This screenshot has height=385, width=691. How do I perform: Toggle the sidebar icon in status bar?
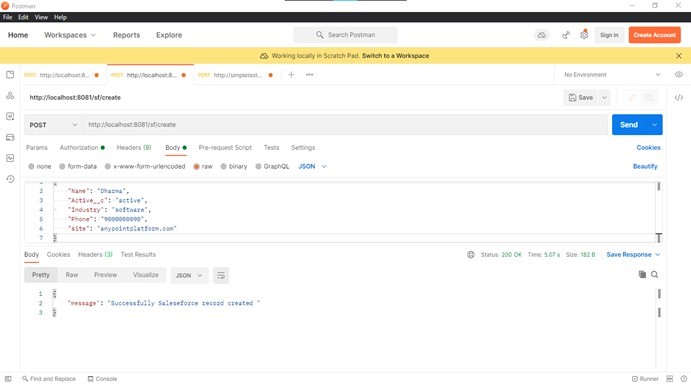8,379
